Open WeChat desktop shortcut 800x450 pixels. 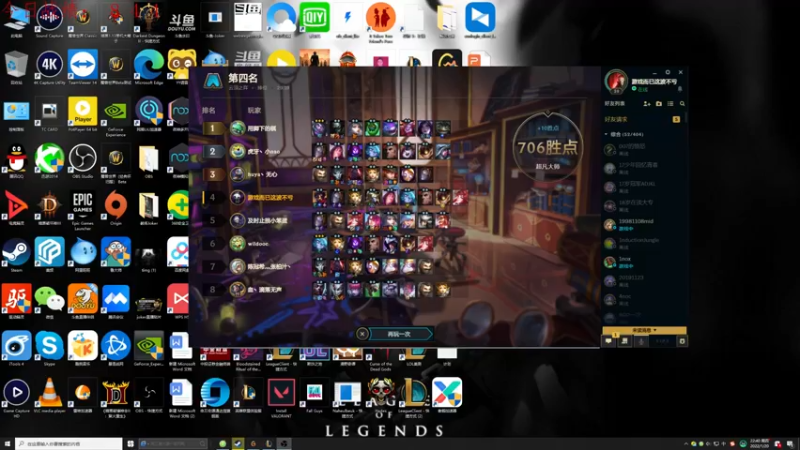(x=49, y=302)
